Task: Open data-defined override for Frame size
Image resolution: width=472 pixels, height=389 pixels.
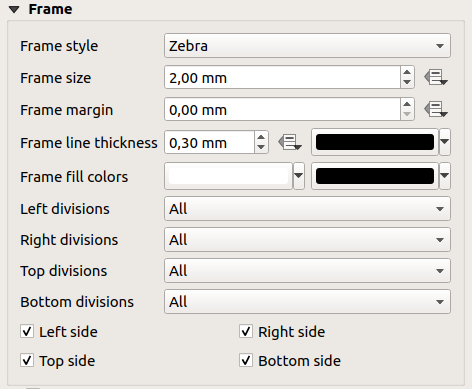Action: 436,77
